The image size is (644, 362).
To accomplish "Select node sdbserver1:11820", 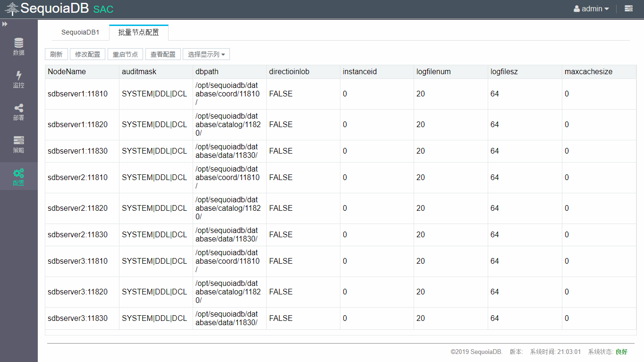I will click(77, 125).
